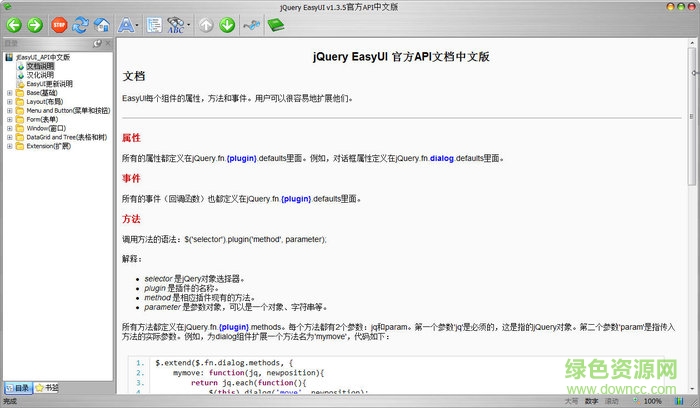This screenshot has width=700, height=408.
Task: Click the 'selector 是jQery对象选择器' bullet
Action: 194,279
